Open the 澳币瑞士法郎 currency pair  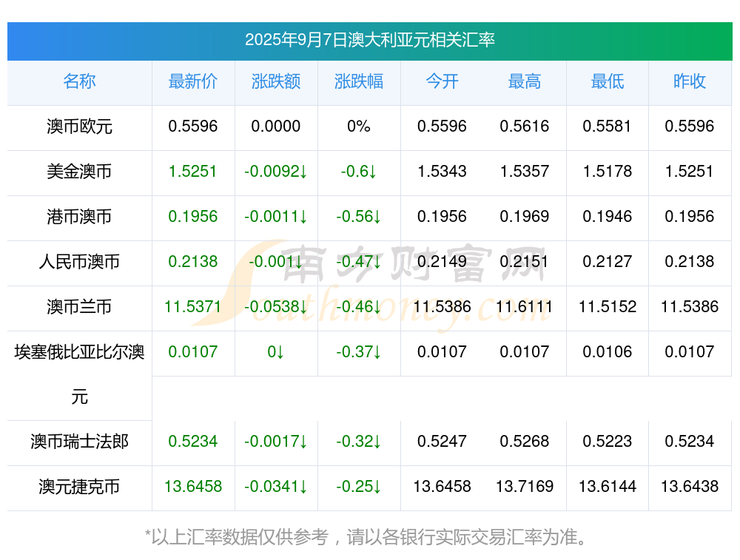tap(79, 442)
